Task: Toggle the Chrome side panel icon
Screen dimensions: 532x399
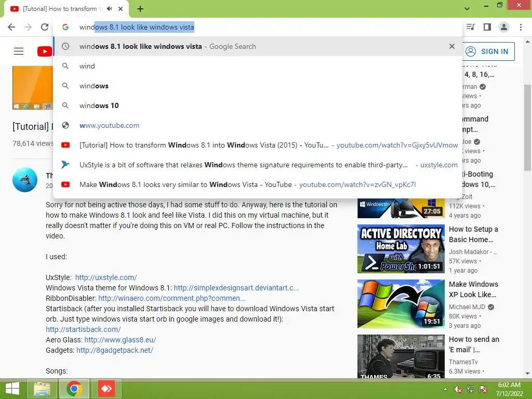Action: click(x=487, y=27)
